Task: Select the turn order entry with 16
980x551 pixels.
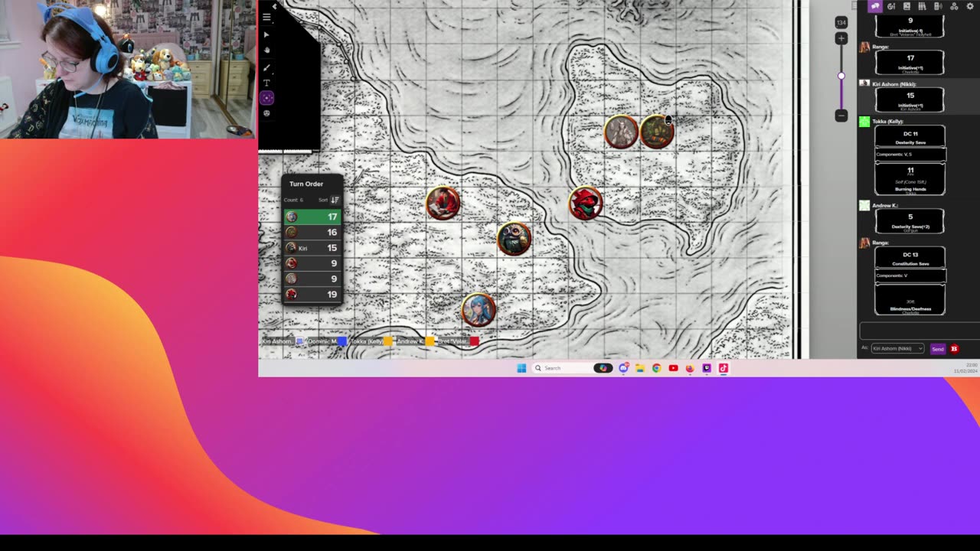Action: coord(312,232)
